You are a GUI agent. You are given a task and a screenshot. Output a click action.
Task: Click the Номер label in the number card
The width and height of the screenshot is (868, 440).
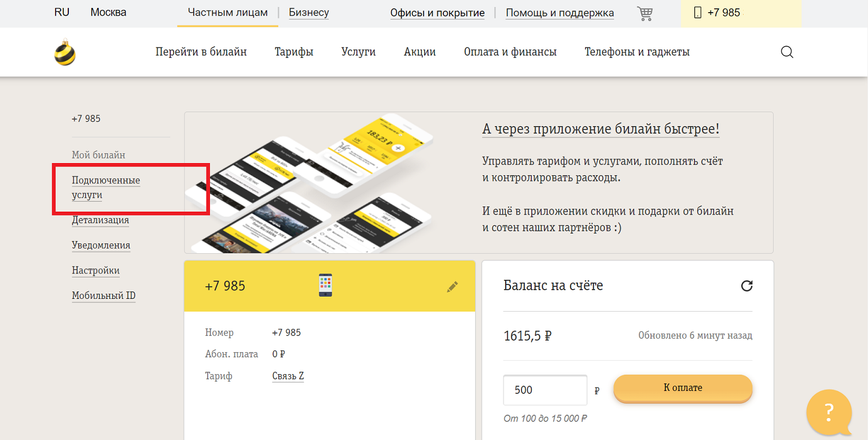coord(219,332)
